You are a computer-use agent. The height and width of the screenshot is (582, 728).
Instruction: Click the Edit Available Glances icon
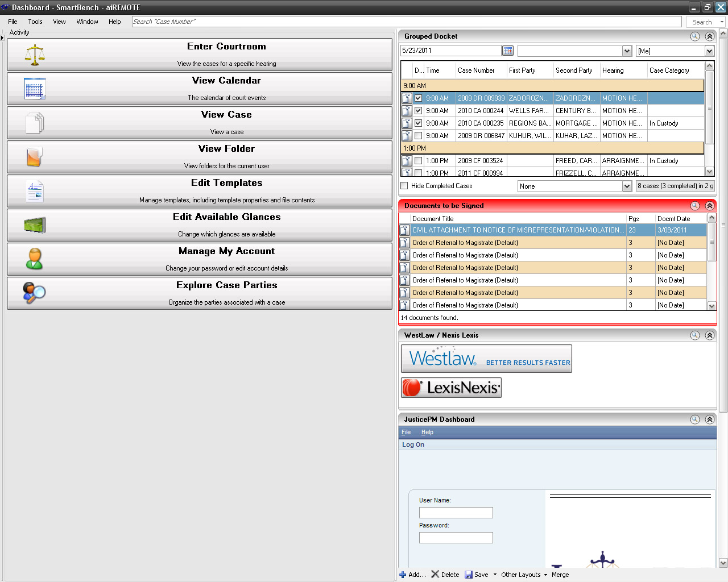[x=35, y=225]
